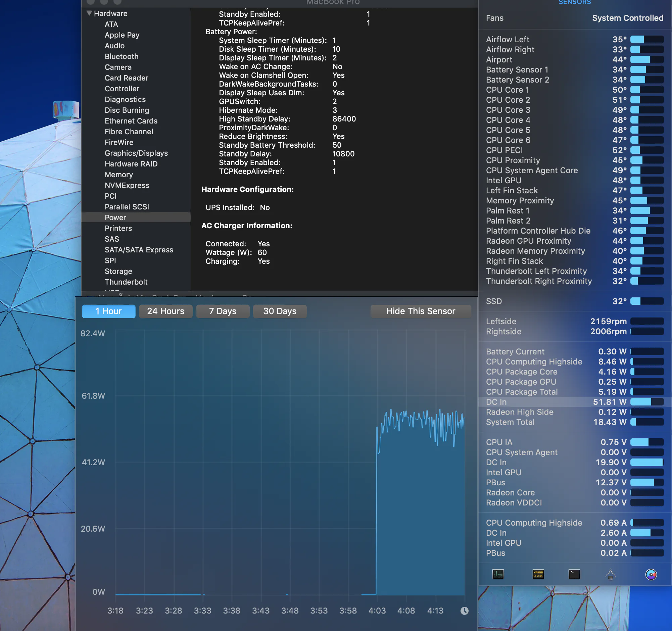
Task: Select Memory in the Hardware list
Action: click(x=118, y=175)
